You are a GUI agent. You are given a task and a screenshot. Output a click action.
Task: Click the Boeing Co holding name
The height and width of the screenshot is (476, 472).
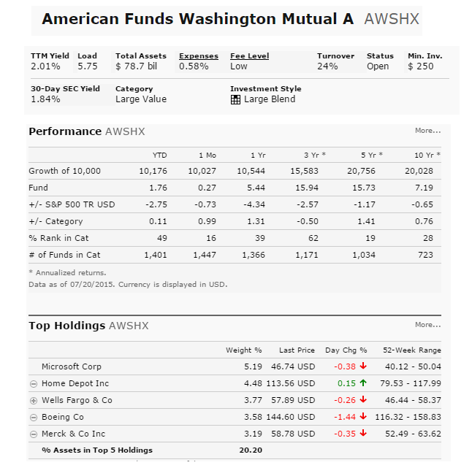(62, 417)
